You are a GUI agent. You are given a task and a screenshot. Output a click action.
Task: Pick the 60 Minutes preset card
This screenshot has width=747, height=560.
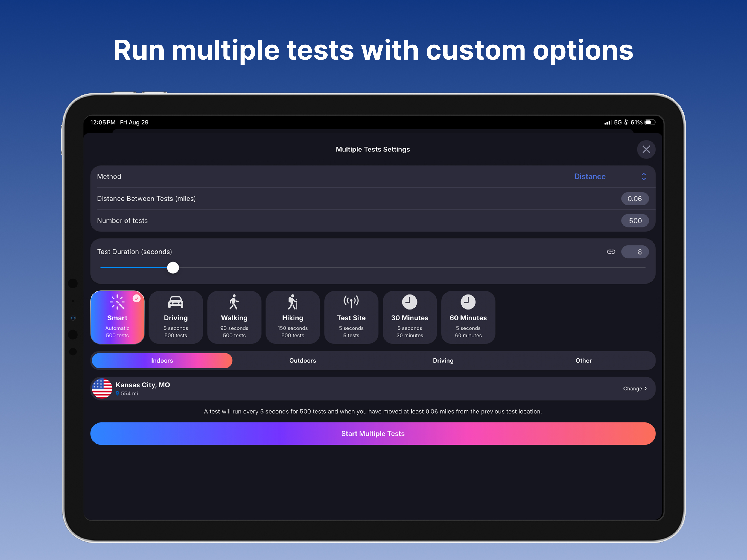click(468, 317)
